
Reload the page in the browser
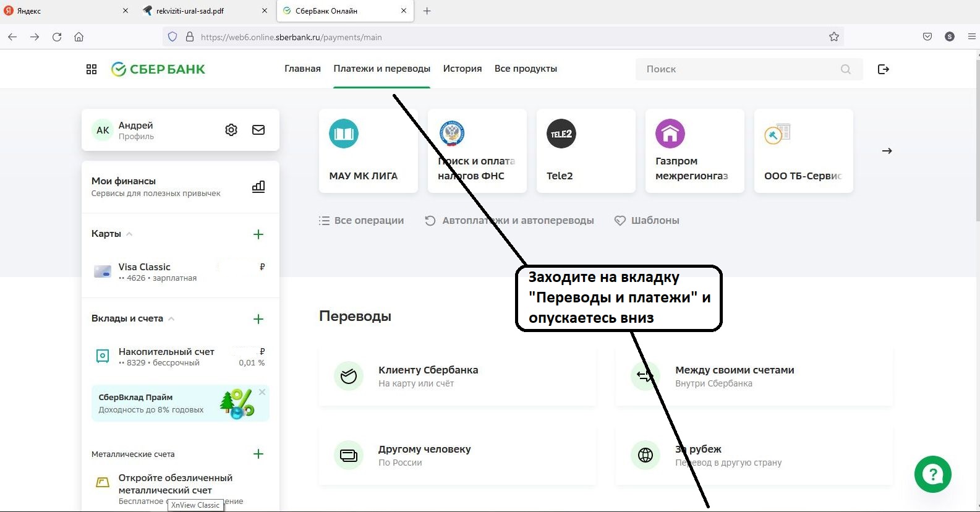tap(57, 37)
